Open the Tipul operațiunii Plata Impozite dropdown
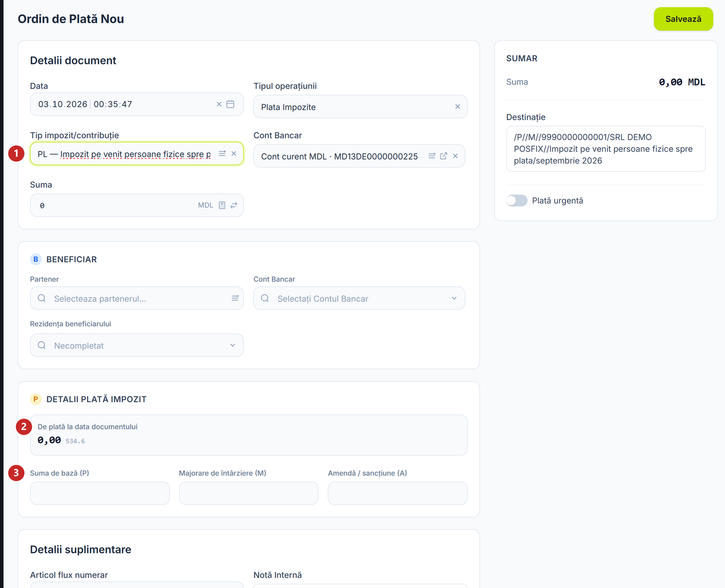The image size is (725, 588). click(x=360, y=106)
